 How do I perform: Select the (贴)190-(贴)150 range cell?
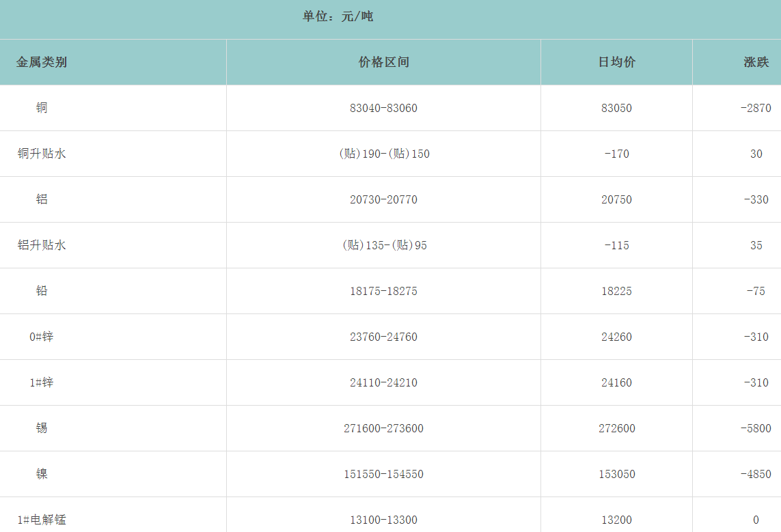tap(383, 154)
